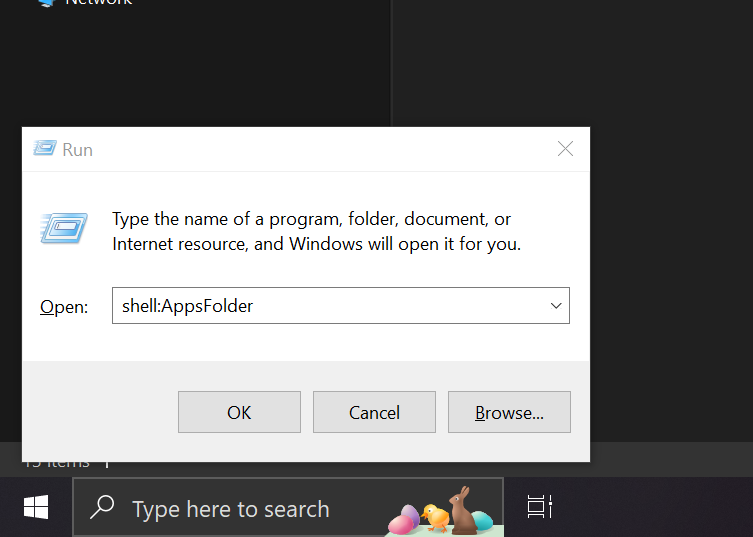This screenshot has width=753, height=537.
Task: Focus the Type here to search box
Action: tap(230, 509)
